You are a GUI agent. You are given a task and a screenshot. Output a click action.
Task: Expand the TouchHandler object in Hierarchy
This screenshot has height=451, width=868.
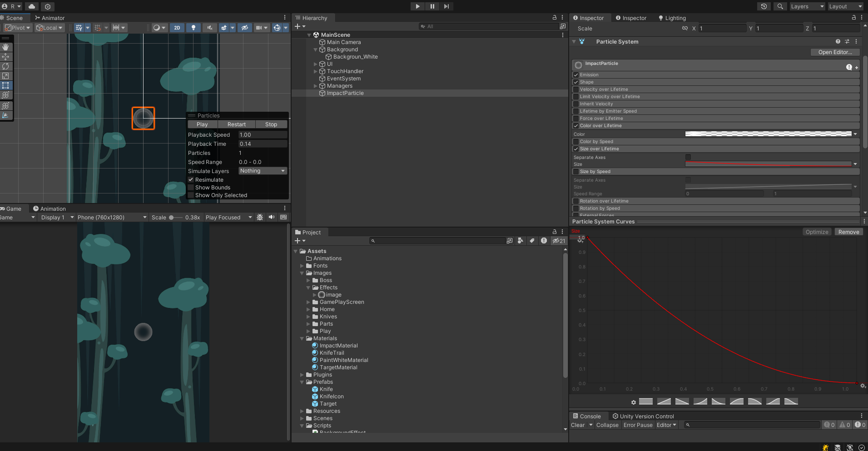pos(316,71)
